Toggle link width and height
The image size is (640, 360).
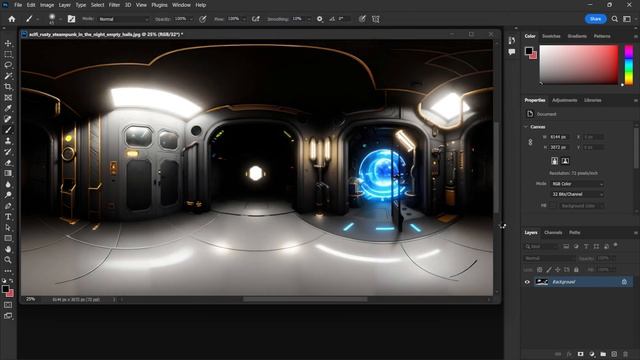coord(530,142)
